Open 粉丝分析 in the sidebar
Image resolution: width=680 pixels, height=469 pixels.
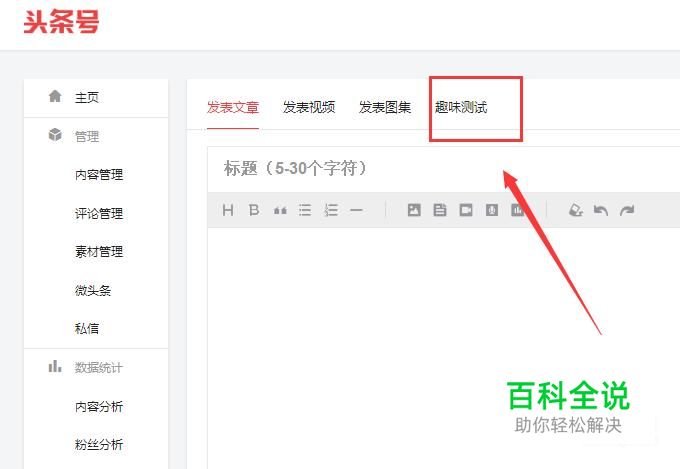tap(99, 444)
